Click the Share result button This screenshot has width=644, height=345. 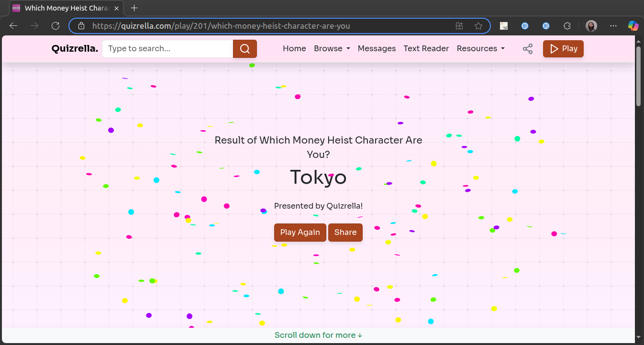345,232
